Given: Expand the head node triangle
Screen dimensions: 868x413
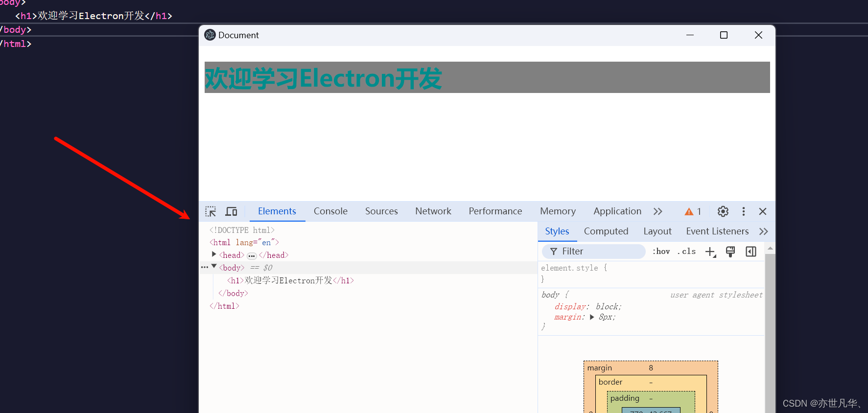Looking at the screenshot, I should 214,254.
